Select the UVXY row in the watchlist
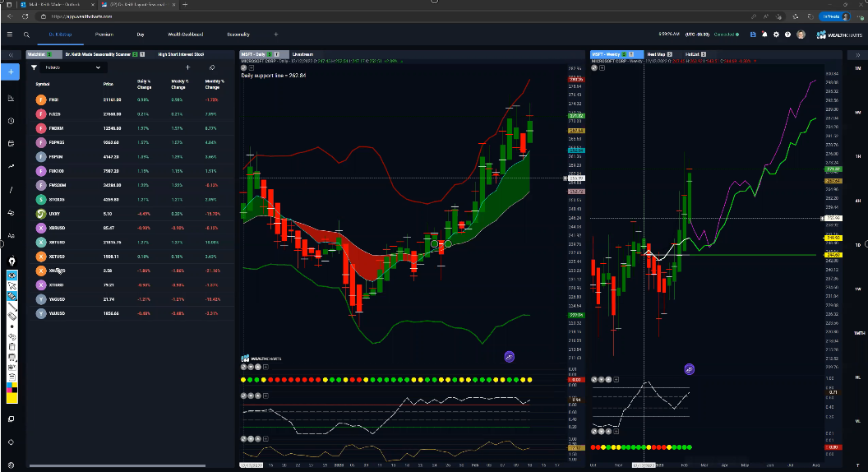The width and height of the screenshot is (868, 472). click(132, 214)
